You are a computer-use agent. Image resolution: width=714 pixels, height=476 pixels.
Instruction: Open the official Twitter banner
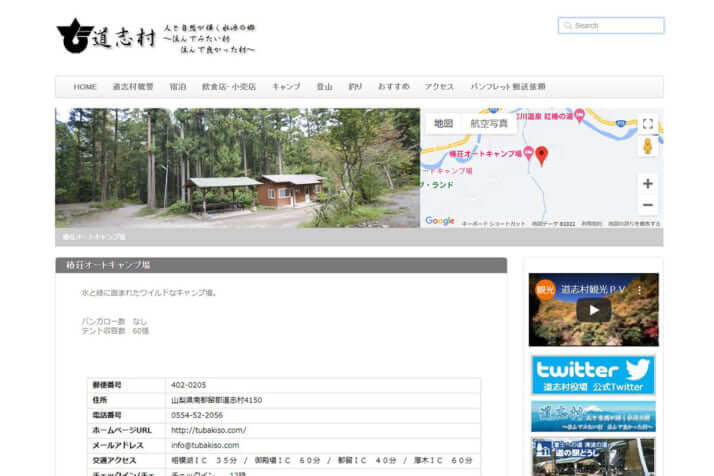593,375
